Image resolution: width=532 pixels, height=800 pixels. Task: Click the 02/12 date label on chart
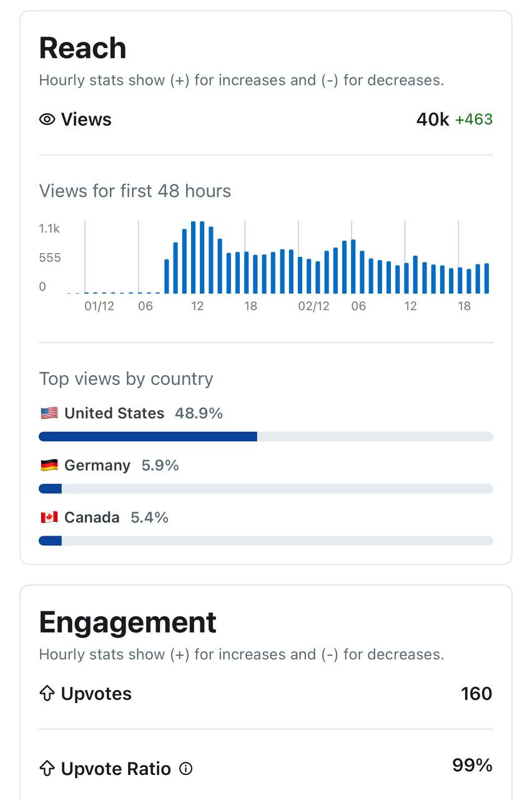tap(313, 306)
